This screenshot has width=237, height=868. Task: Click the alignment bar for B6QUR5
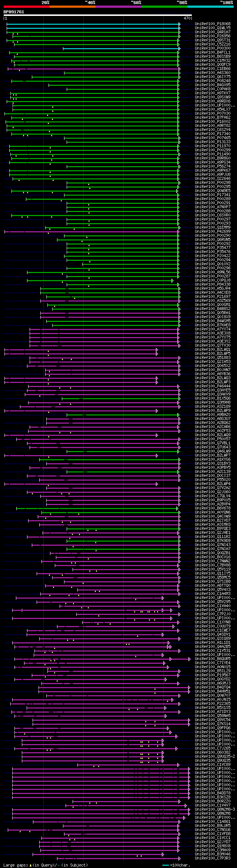pyautogui.click(x=103, y=659)
